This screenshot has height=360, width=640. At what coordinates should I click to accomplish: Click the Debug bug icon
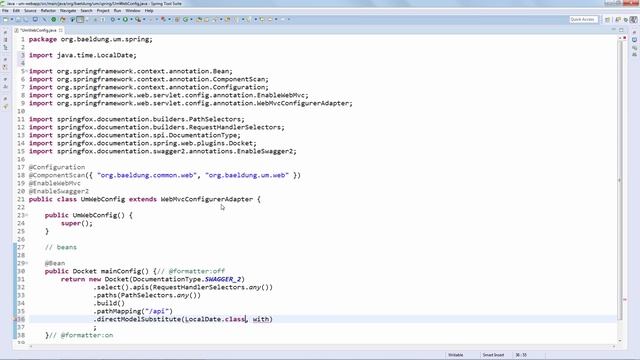[x=113, y=20]
